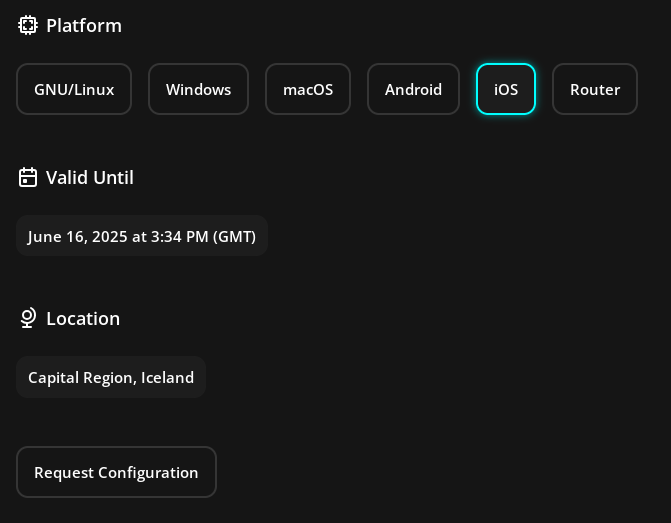
Task: Change the Iceland server location
Action: tap(111, 377)
